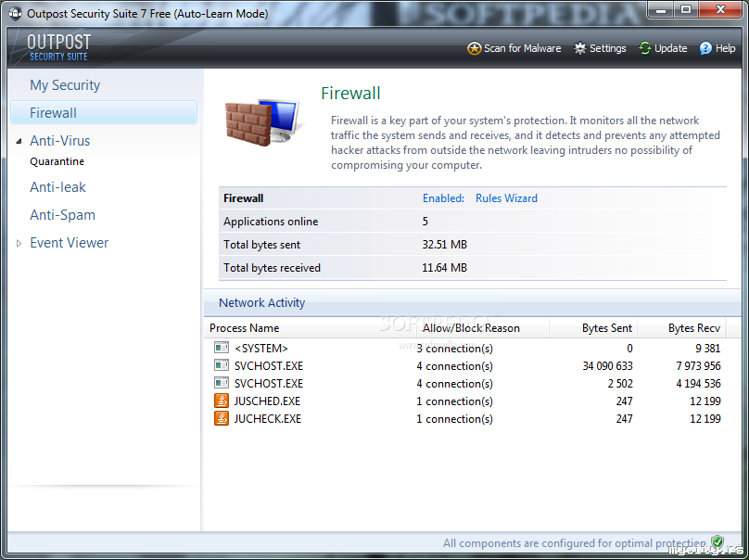Open the My Security section
Screen dimensions: 749x560
coord(65,85)
